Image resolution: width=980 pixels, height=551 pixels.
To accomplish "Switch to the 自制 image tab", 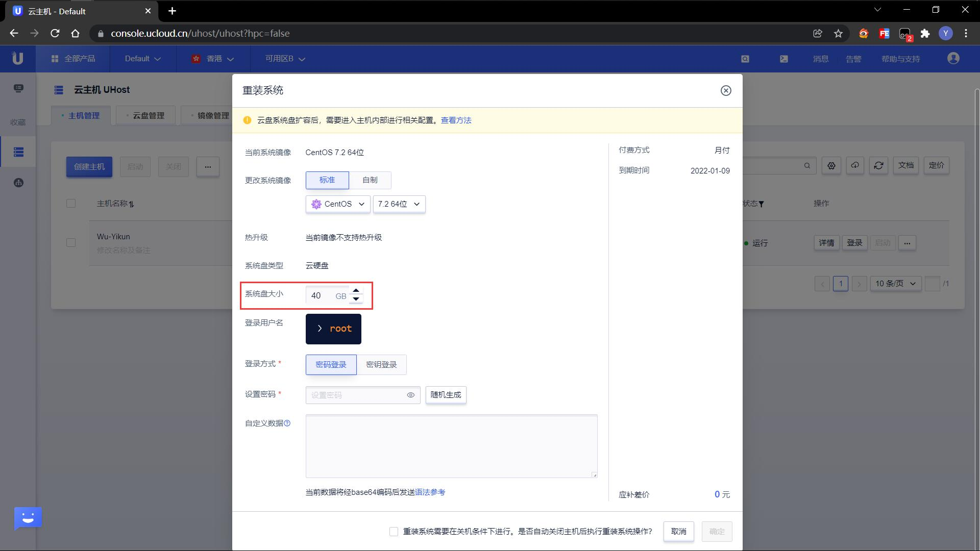I will point(370,180).
